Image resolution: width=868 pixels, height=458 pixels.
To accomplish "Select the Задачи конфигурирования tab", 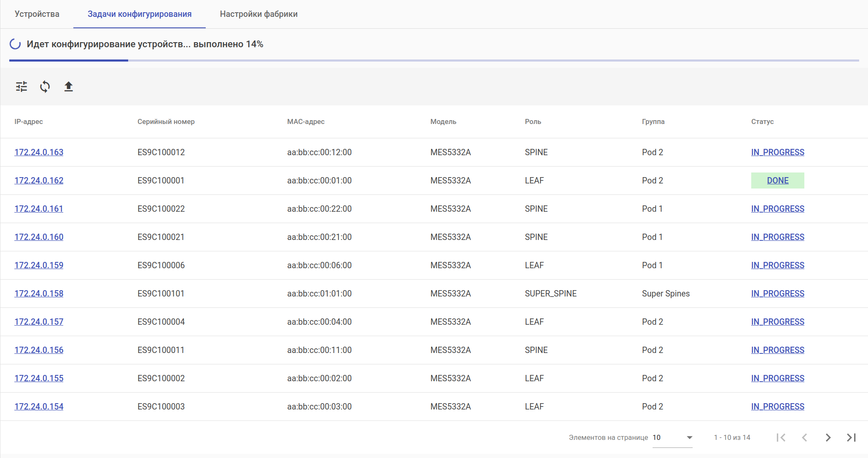I will [140, 14].
